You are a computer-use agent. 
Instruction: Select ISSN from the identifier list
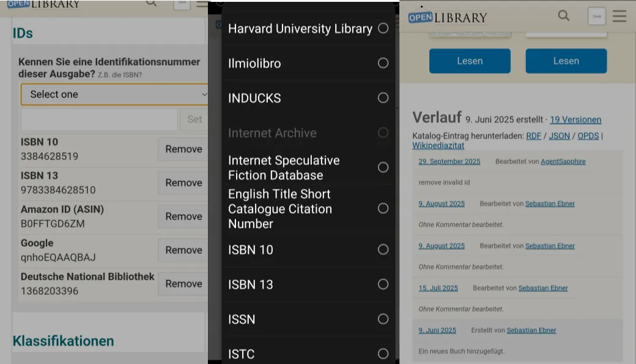[x=308, y=319]
